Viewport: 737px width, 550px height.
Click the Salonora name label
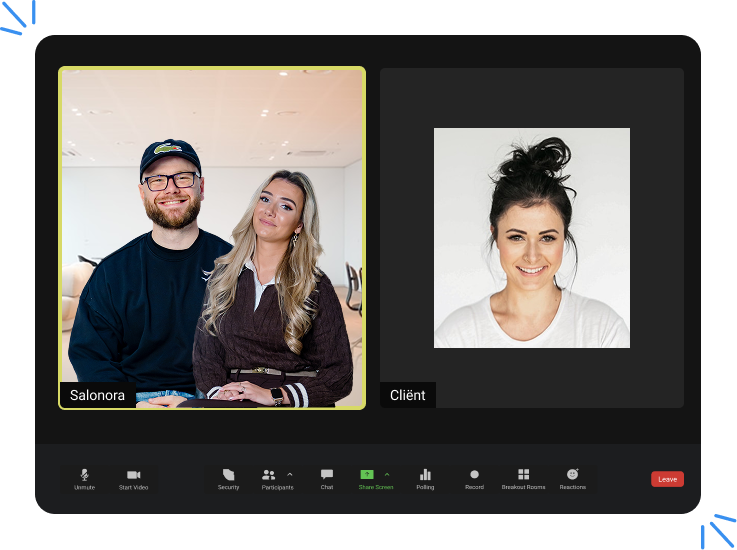(x=97, y=395)
